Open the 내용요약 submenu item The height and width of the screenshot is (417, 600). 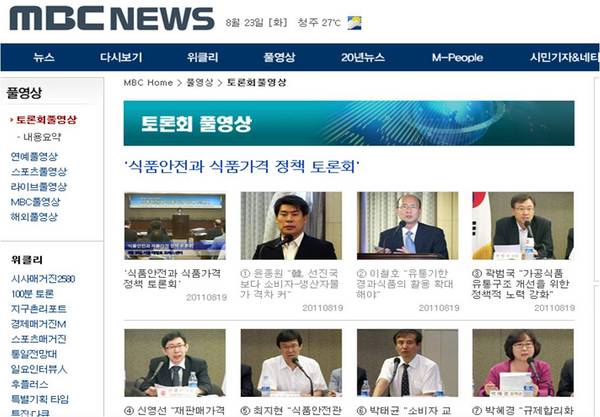point(42,137)
